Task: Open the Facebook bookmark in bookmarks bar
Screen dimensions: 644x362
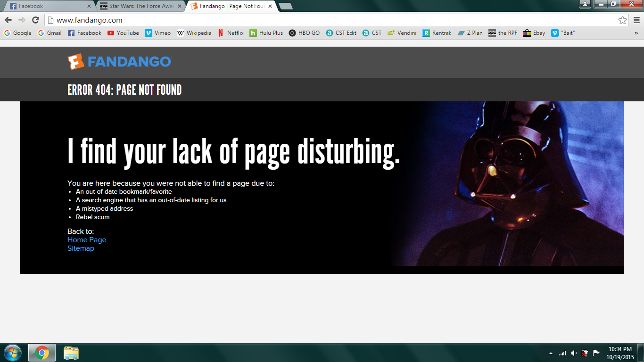Action: click(x=84, y=33)
